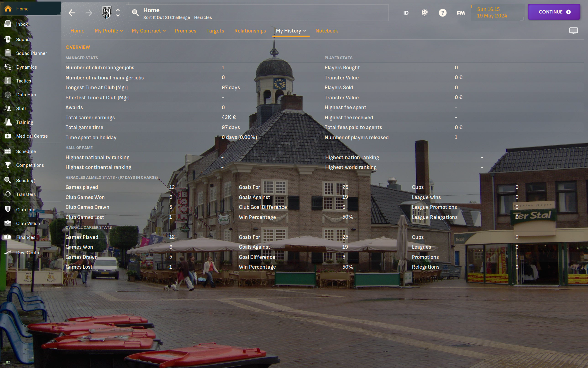Click Time spent on holiday label
The image size is (588, 368).
coord(91,137)
